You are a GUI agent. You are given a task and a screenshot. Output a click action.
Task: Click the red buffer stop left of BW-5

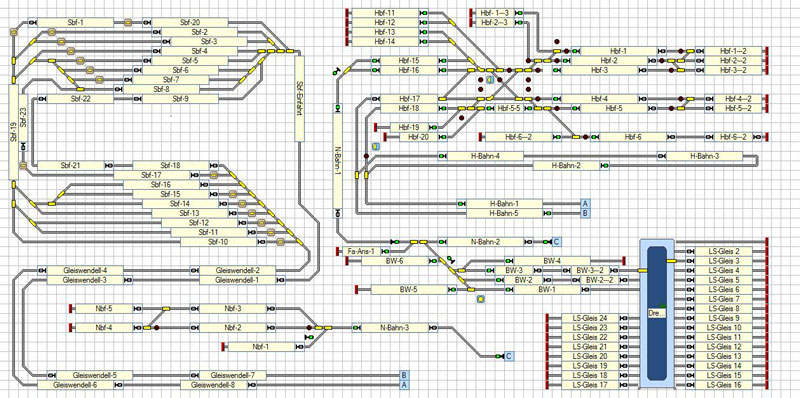pyautogui.click(x=356, y=290)
